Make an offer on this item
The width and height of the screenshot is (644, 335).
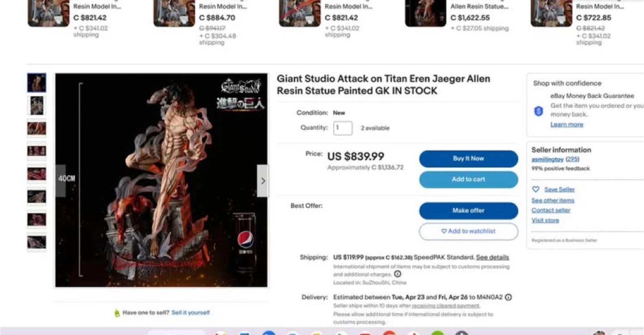tap(468, 210)
